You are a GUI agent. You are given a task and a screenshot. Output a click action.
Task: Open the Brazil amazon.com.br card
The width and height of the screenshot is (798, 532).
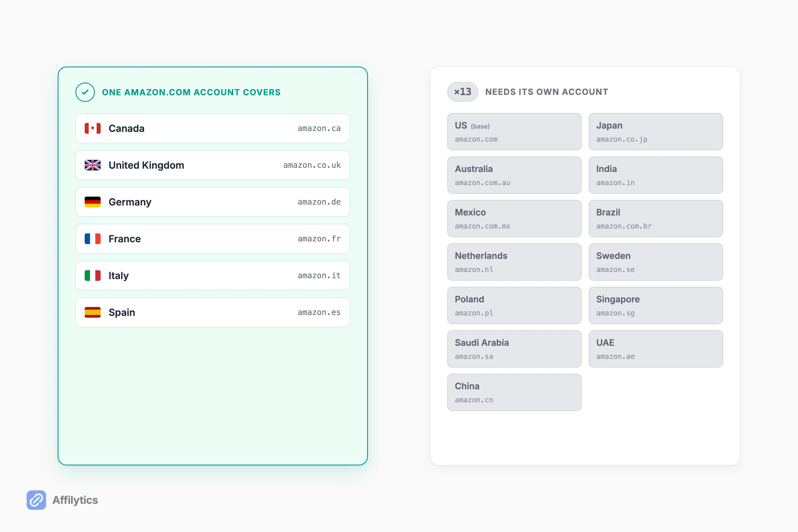656,219
